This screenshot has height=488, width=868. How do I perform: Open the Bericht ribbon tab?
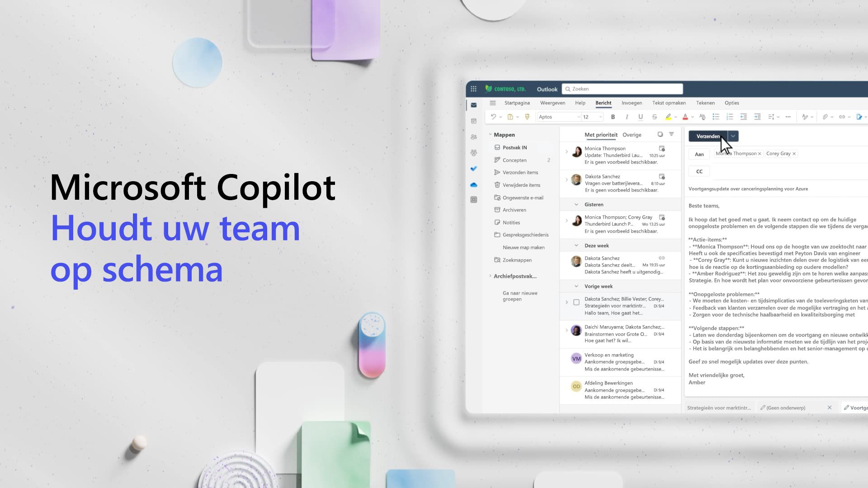pyautogui.click(x=604, y=103)
